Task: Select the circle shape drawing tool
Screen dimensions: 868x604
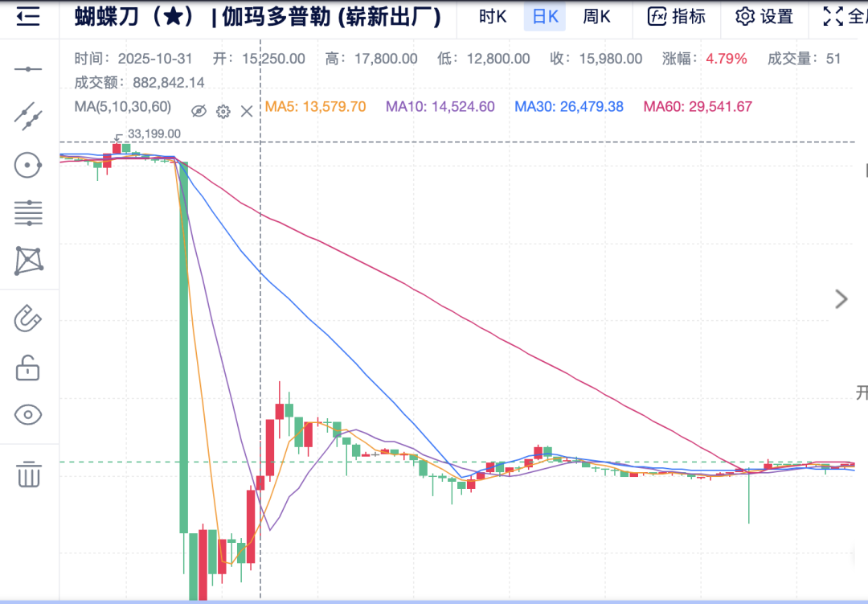Action: pos(27,165)
